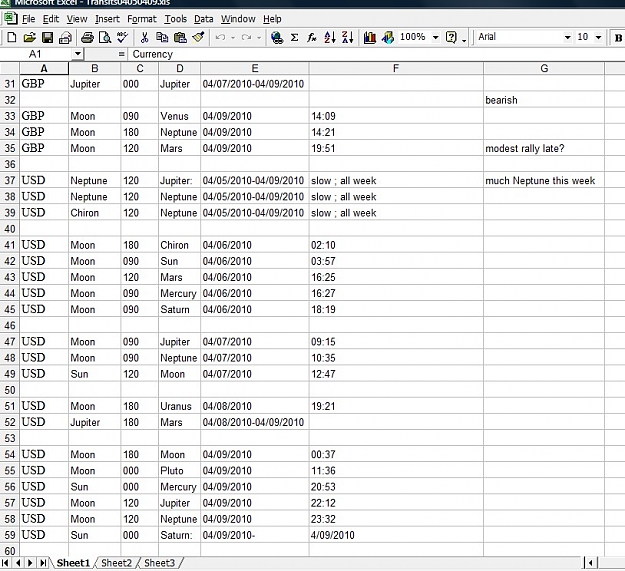Image resolution: width=625 pixels, height=571 pixels.
Task: Click the Select All corner button
Action: [x=10, y=69]
